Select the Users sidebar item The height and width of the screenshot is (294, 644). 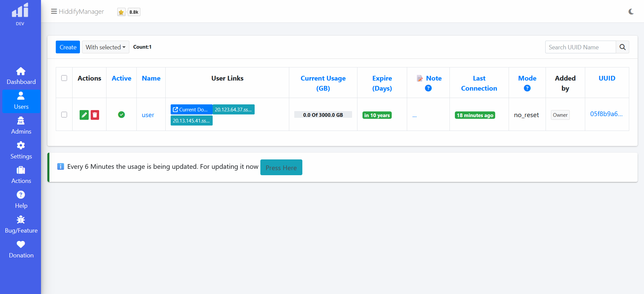pyautogui.click(x=21, y=101)
